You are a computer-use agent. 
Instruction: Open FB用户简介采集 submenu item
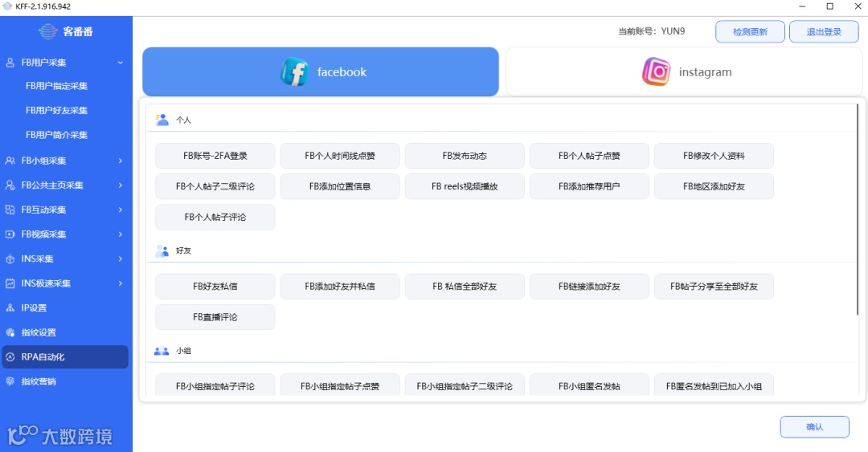click(56, 134)
